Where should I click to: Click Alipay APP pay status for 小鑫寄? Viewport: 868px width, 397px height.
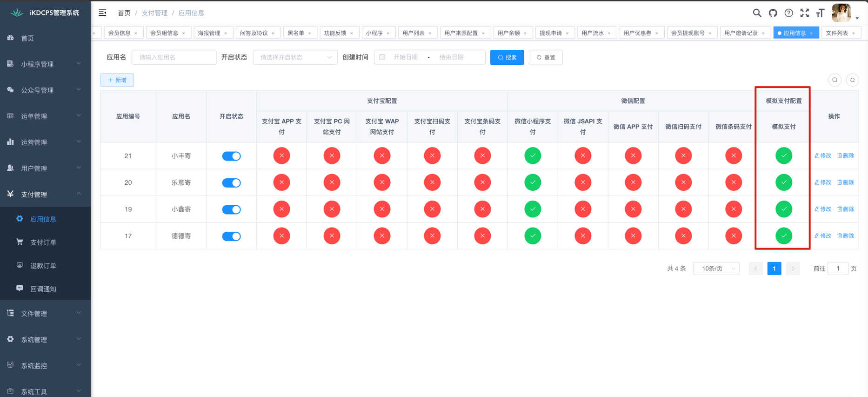click(281, 209)
